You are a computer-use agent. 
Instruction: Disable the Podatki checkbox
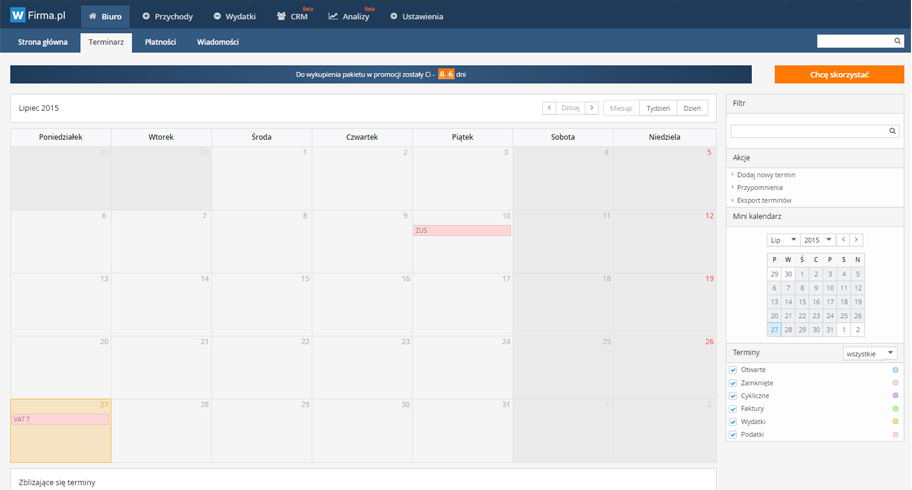point(733,435)
